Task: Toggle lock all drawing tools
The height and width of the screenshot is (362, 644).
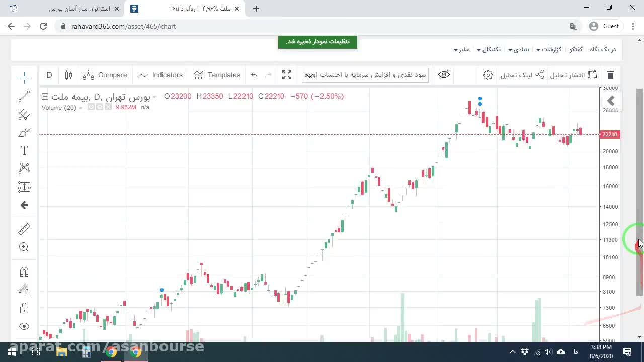Action: point(24,308)
